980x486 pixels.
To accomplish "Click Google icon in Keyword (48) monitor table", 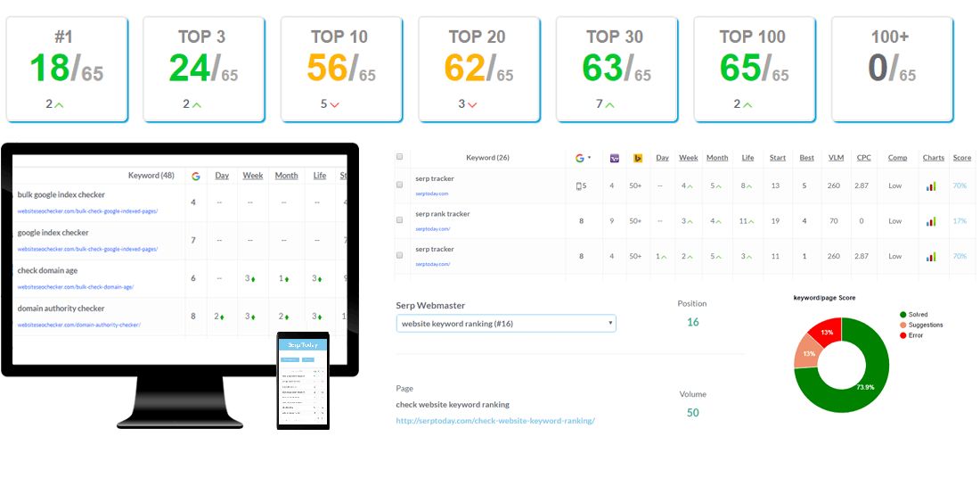I will point(196,177).
